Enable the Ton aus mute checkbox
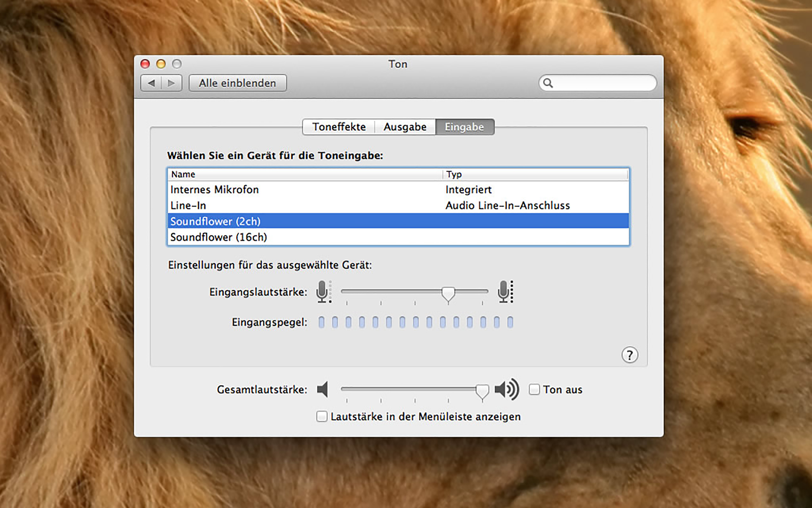The image size is (812, 508). (534, 389)
